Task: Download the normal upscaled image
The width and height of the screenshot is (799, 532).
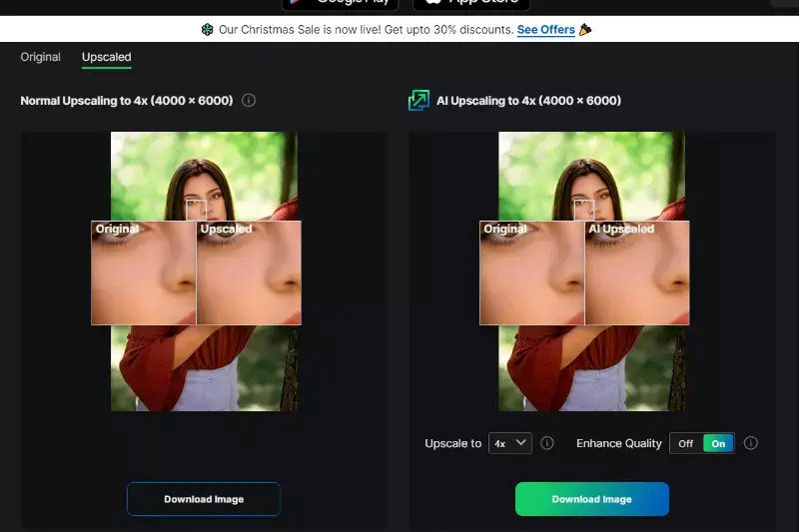Action: click(x=204, y=499)
